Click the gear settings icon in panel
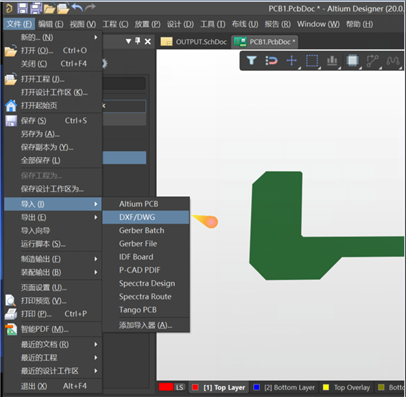This screenshot has width=406, height=397. (x=105, y=63)
